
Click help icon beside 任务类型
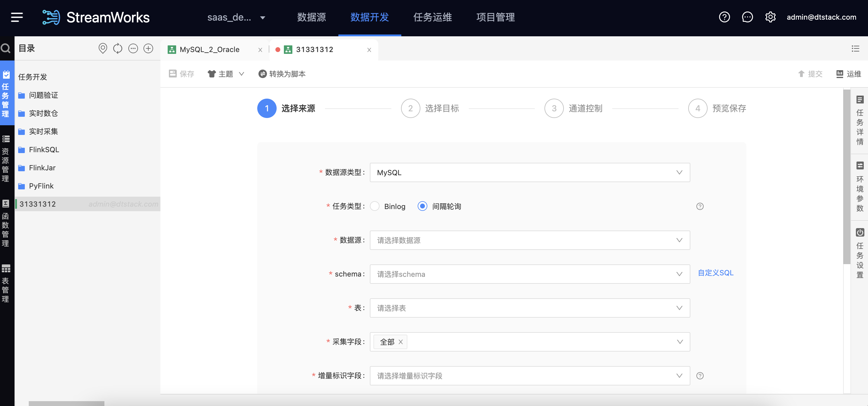700,206
